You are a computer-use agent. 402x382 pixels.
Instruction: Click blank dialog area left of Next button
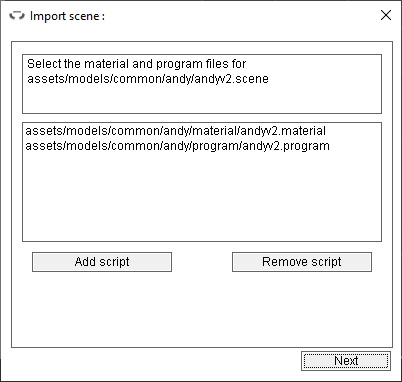153,362
